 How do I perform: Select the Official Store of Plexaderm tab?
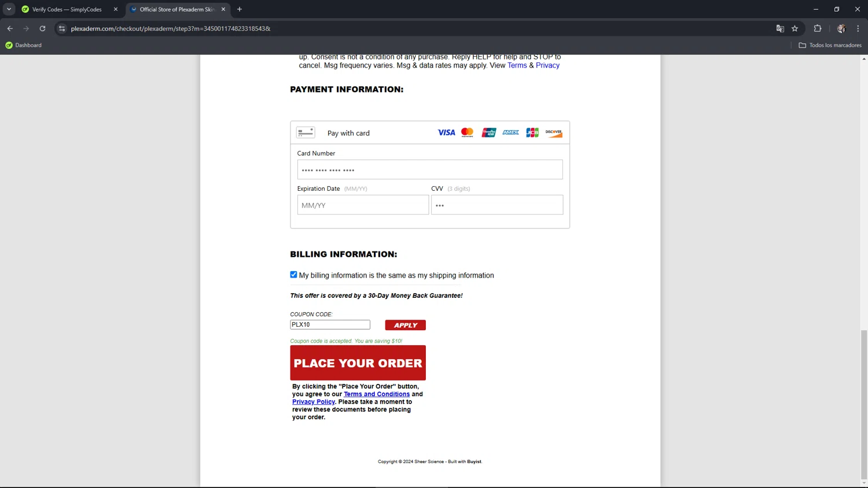coord(177,9)
